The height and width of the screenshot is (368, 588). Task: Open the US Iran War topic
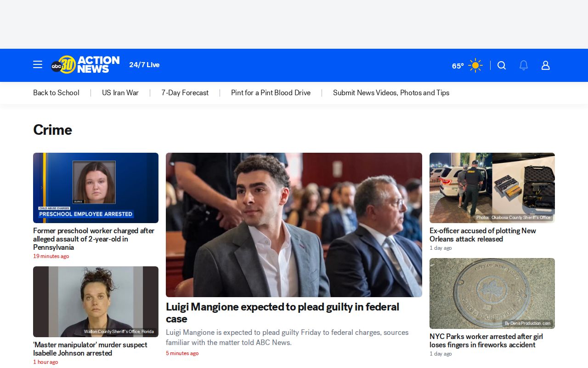click(120, 93)
